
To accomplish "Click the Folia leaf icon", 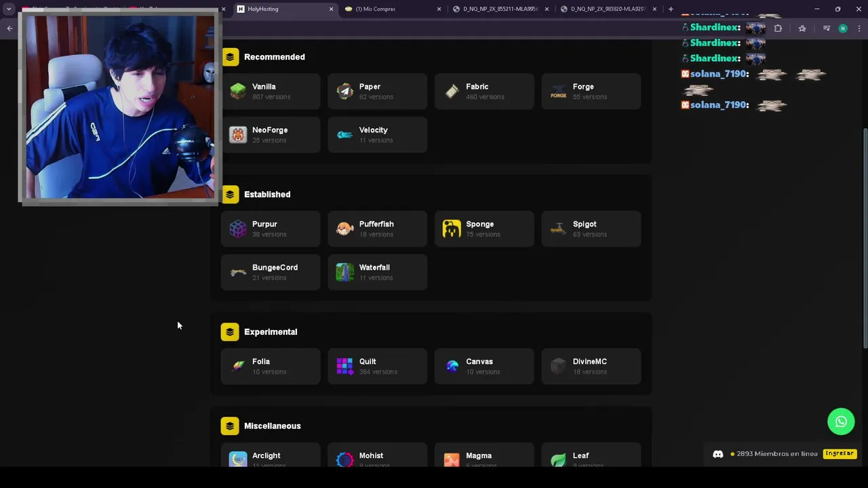I will coord(238,367).
